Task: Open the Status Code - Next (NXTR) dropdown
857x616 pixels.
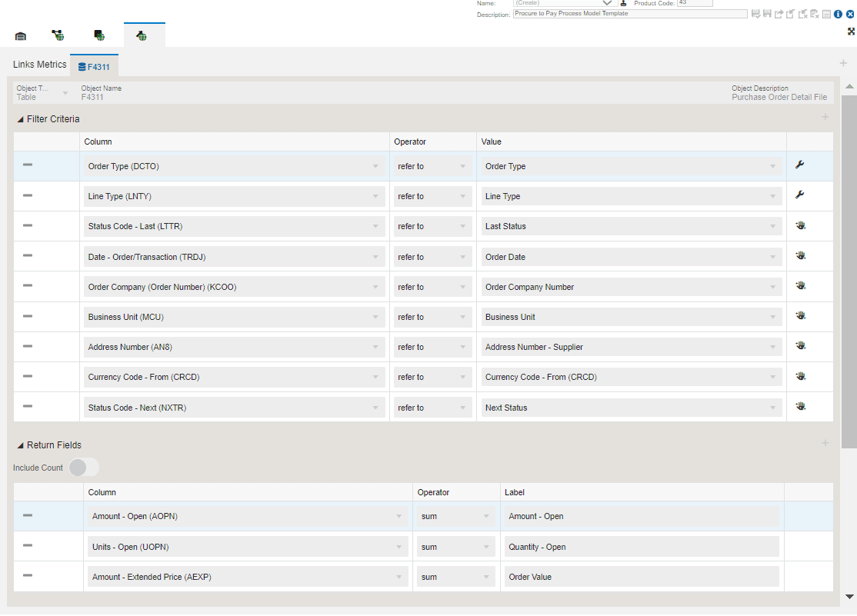Action: click(x=235, y=408)
